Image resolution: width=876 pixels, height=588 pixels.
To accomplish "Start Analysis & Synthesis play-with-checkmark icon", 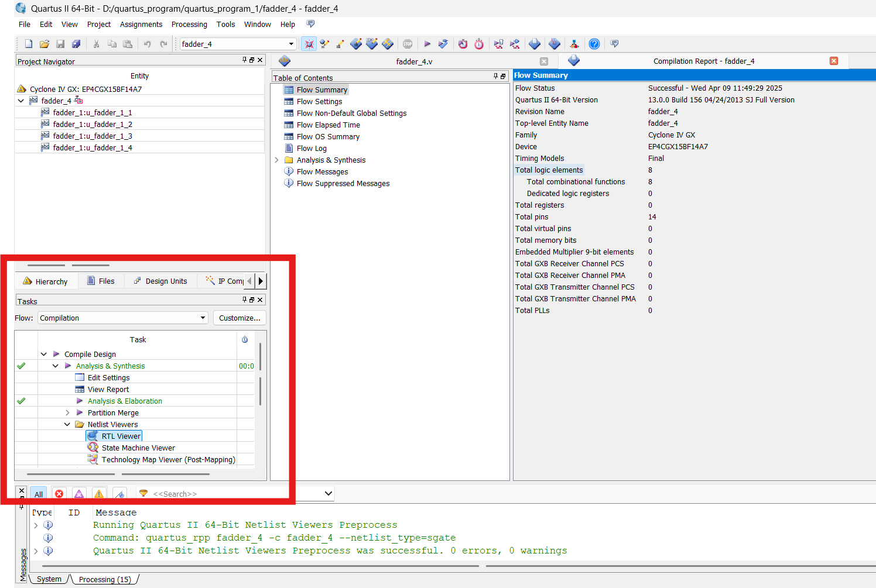I will [443, 44].
